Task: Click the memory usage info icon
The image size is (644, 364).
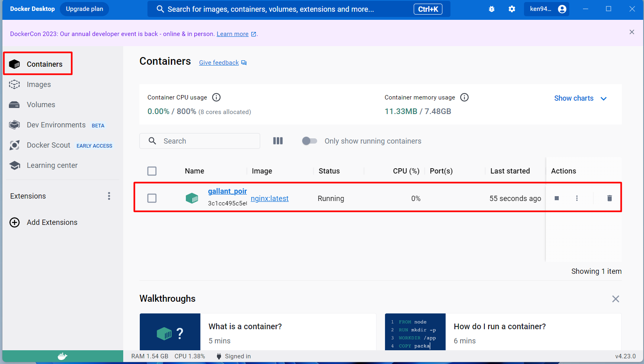Action: 465,97
